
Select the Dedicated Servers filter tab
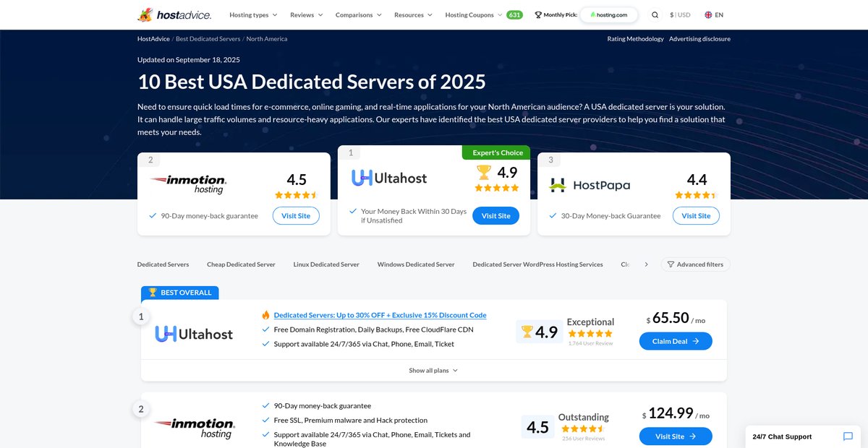pos(163,264)
